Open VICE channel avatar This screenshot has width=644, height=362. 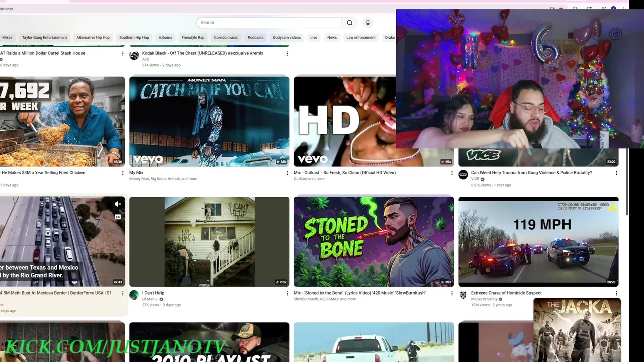463,175
